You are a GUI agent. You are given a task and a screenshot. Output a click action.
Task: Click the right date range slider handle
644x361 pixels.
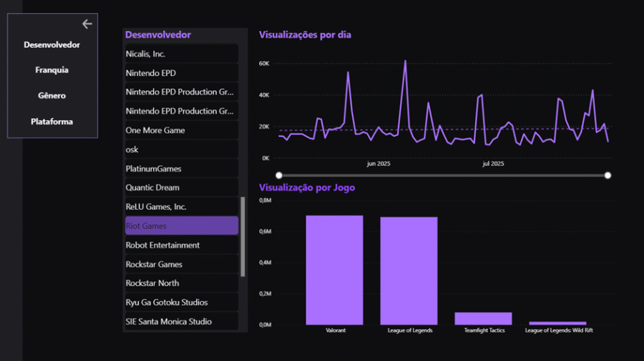click(x=608, y=175)
